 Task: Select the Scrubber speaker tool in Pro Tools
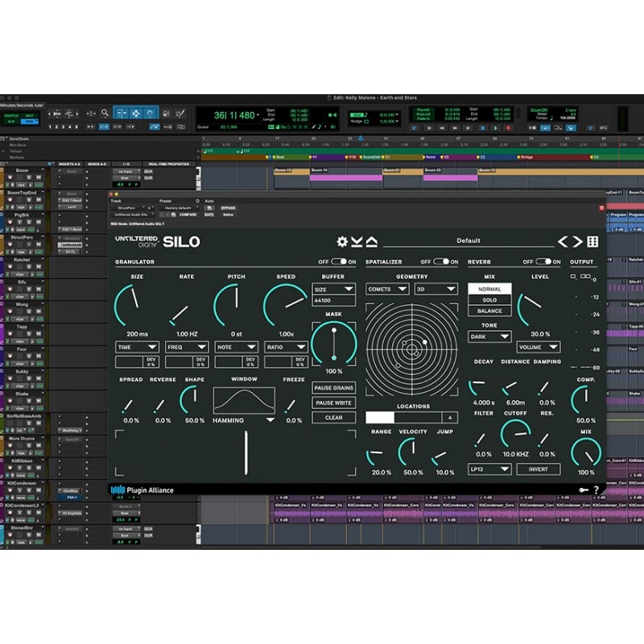pos(166,114)
